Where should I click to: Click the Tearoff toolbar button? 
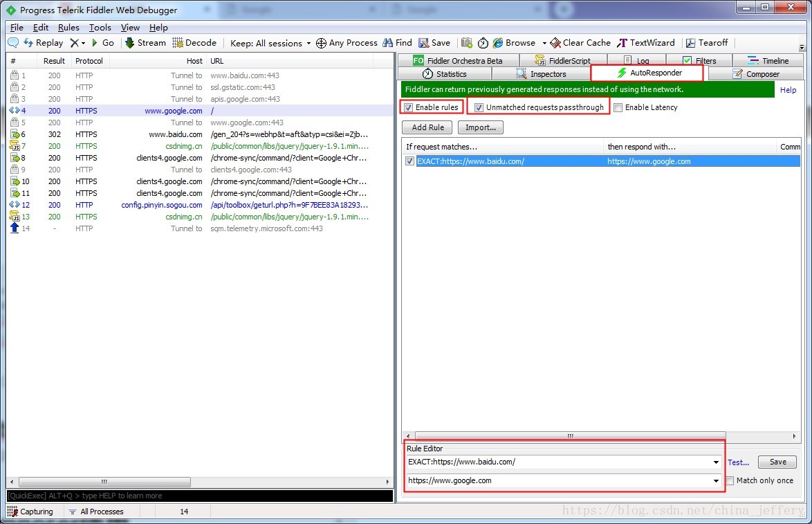pos(707,42)
